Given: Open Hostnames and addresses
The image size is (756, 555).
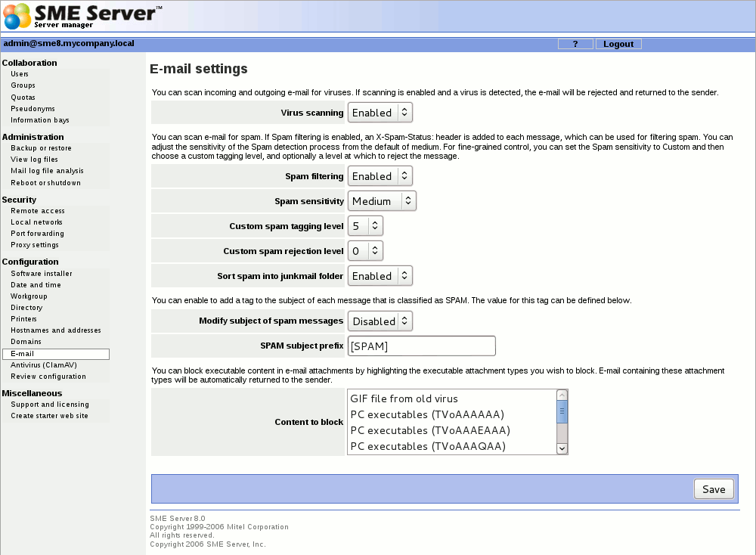Looking at the screenshot, I should click(x=56, y=330).
